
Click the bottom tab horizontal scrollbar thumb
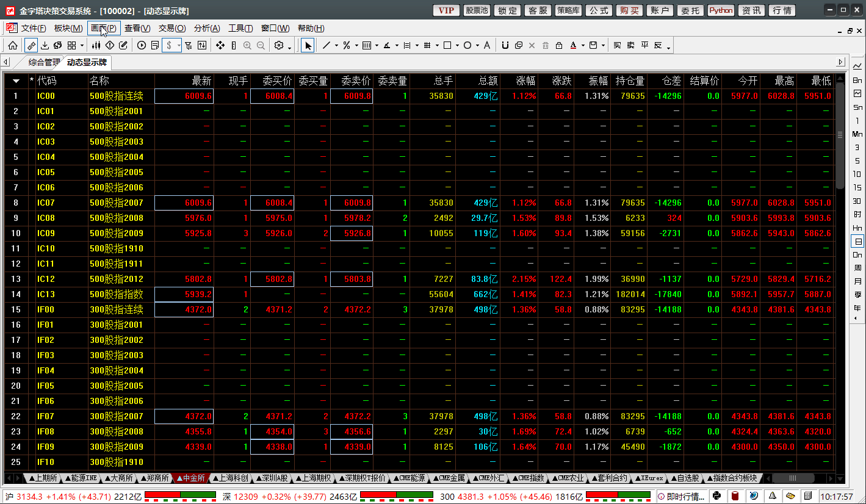[793, 478]
